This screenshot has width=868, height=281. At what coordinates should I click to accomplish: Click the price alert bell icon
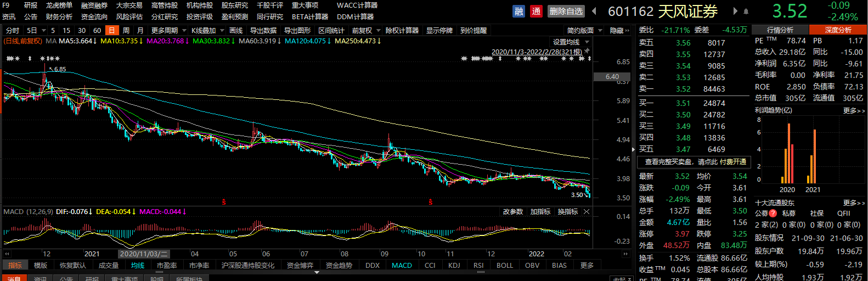click(746, 11)
